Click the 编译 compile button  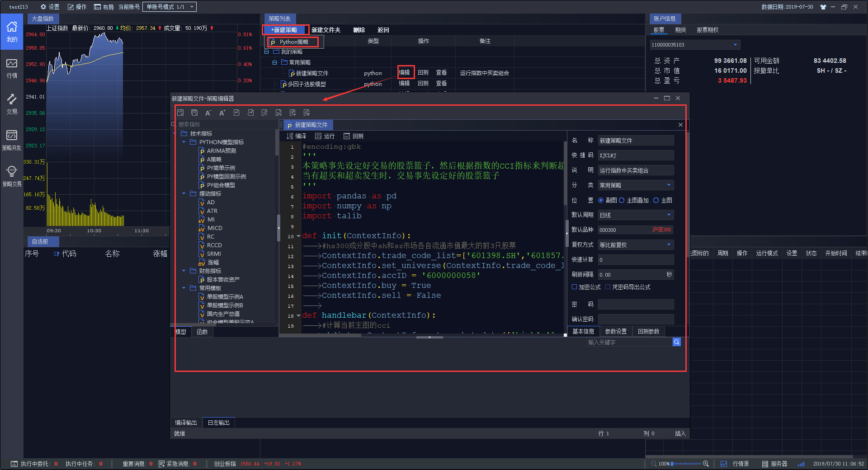click(297, 136)
